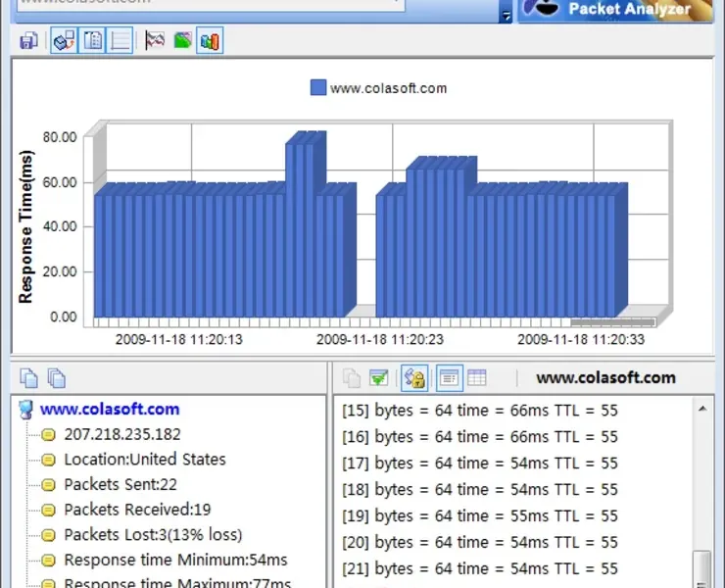Click the Response Time(ms) axis title
725x588 pixels.
(x=25, y=226)
